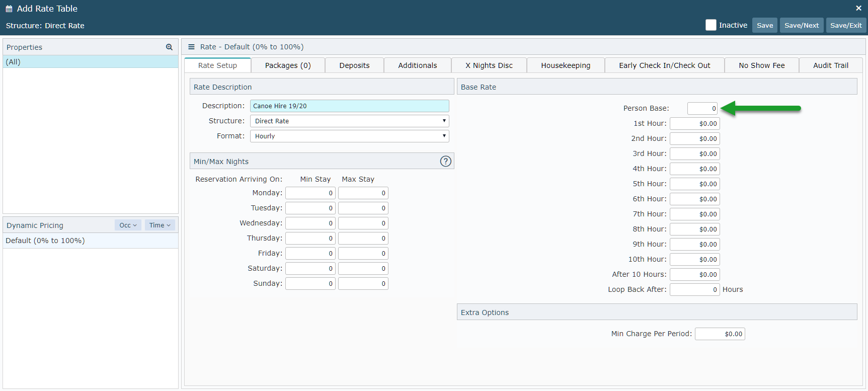Click the Sunday Max Stay field

coord(363,283)
